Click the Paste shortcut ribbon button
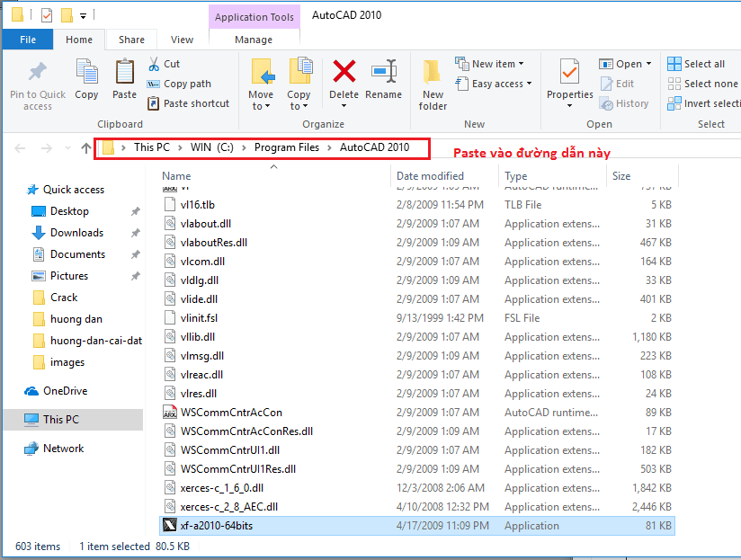The height and width of the screenshot is (560, 741). [188, 103]
